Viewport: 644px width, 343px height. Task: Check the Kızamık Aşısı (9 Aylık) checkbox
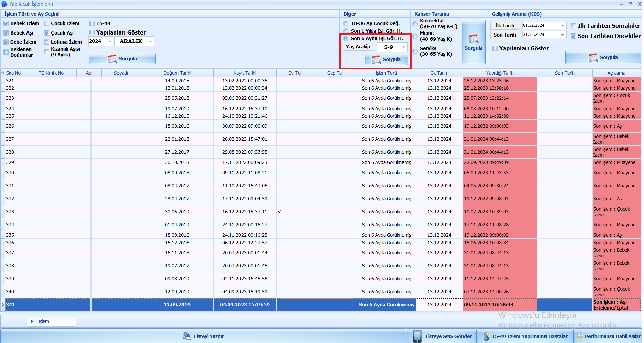point(47,52)
